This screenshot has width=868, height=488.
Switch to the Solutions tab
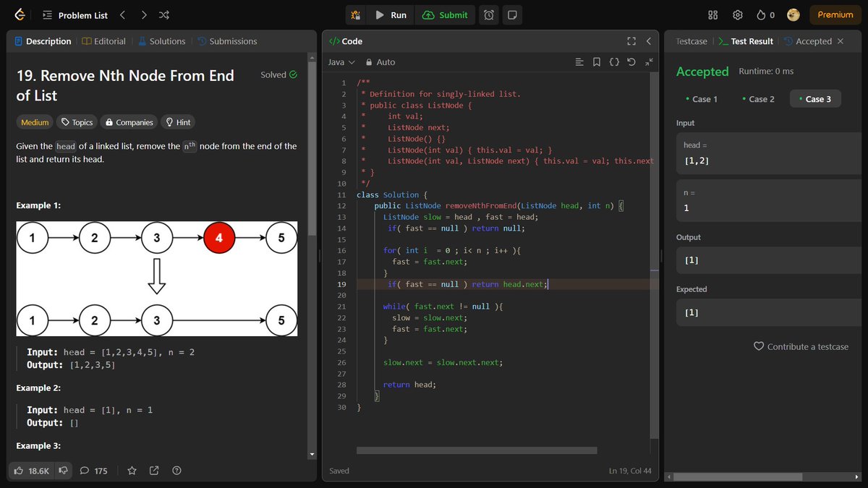click(x=161, y=41)
